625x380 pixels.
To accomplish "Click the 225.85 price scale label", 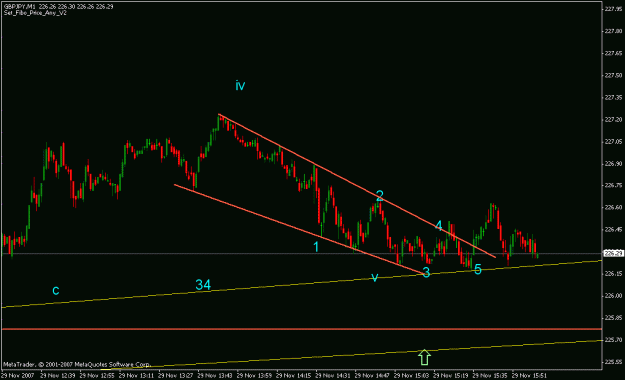I will (x=613, y=318).
